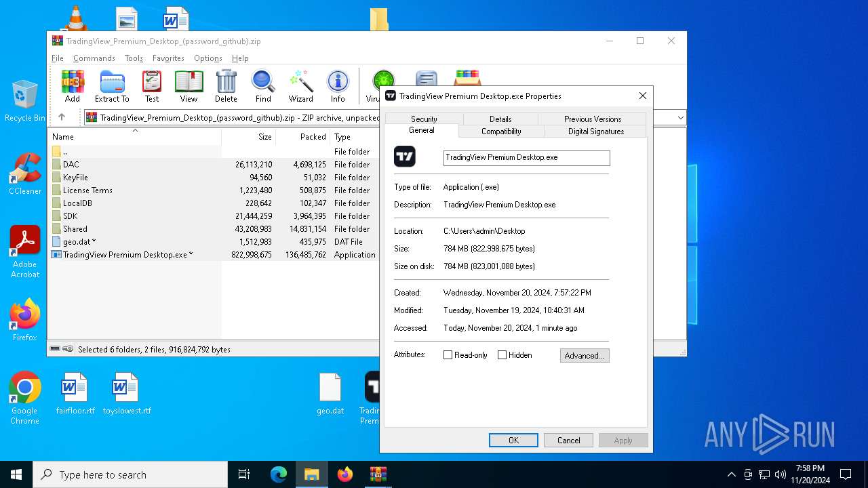
Task: Click the volume icon in system tray
Action: click(x=781, y=474)
